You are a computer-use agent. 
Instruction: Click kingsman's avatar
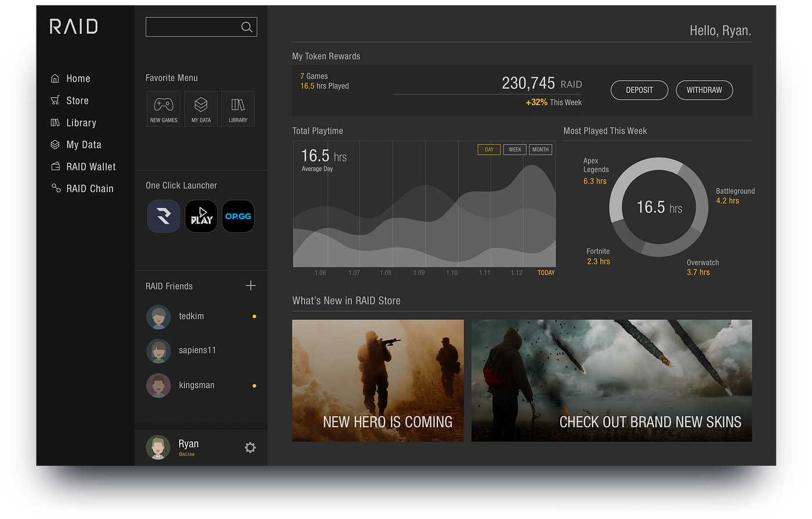(x=158, y=385)
